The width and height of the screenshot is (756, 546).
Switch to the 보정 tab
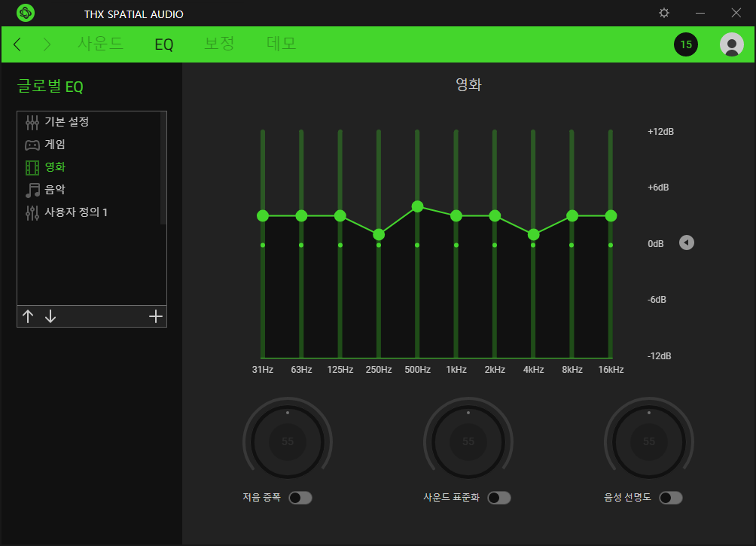(x=219, y=44)
